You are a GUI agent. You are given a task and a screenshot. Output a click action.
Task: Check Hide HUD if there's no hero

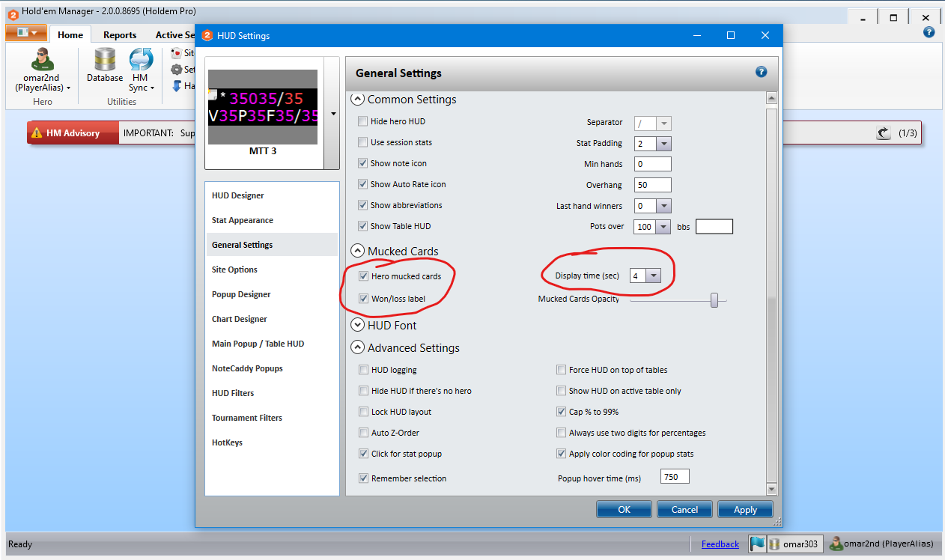[364, 391]
